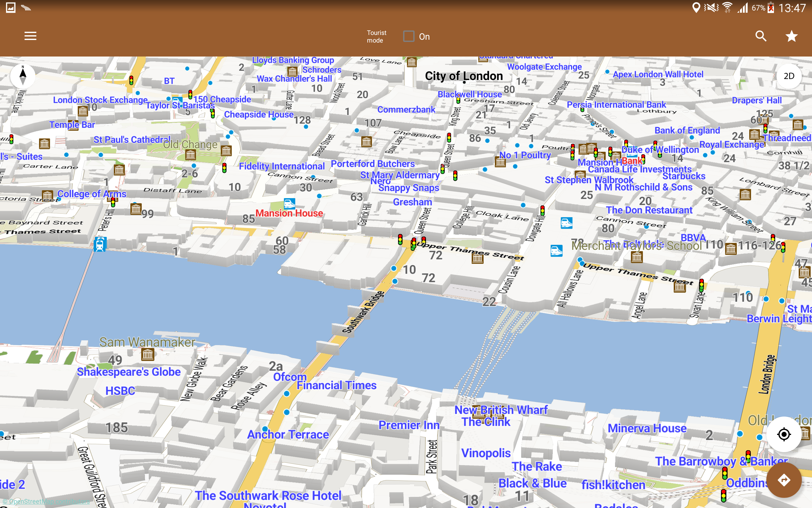Switch map to 2D view
Screen dimensions: 812x508
coord(789,76)
